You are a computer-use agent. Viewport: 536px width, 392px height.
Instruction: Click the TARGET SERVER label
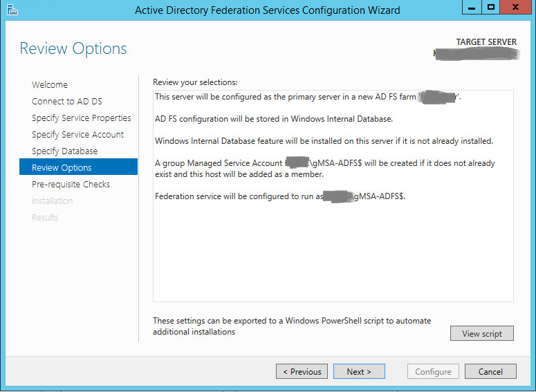tap(486, 42)
